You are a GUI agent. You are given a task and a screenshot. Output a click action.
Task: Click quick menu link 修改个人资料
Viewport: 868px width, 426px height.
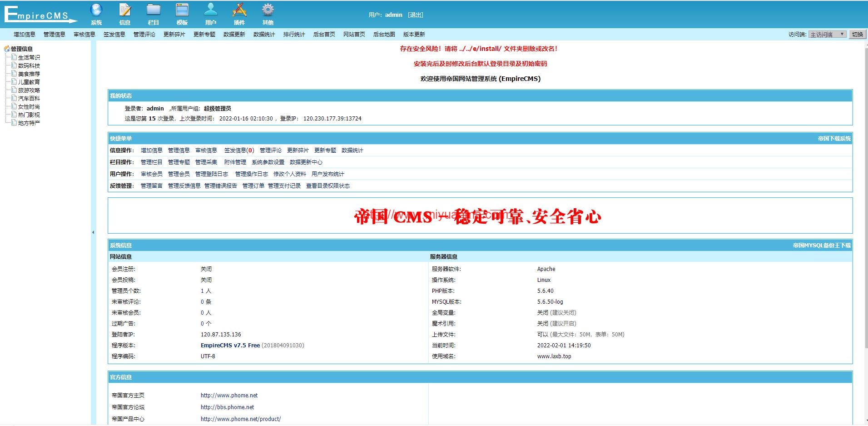coord(290,174)
